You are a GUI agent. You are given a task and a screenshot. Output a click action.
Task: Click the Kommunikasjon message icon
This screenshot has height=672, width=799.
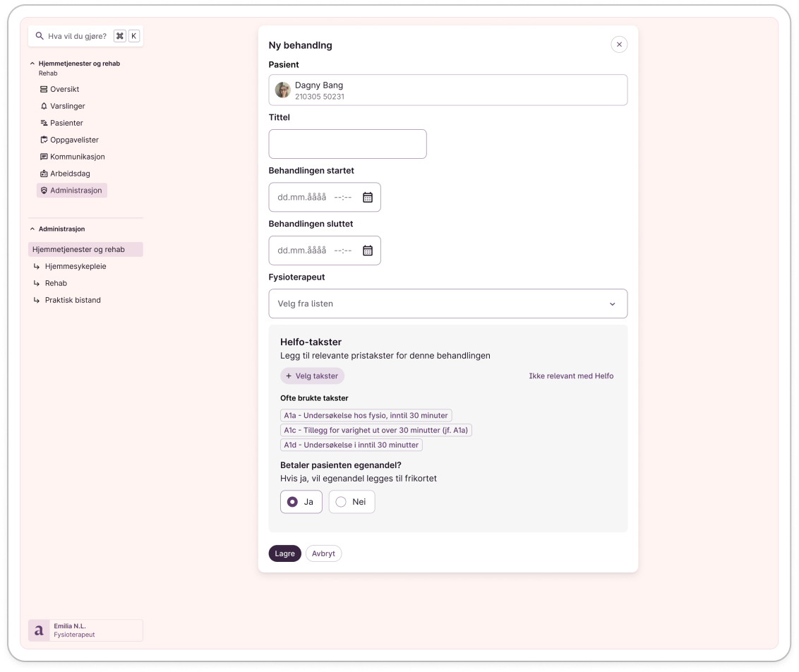pyautogui.click(x=44, y=157)
